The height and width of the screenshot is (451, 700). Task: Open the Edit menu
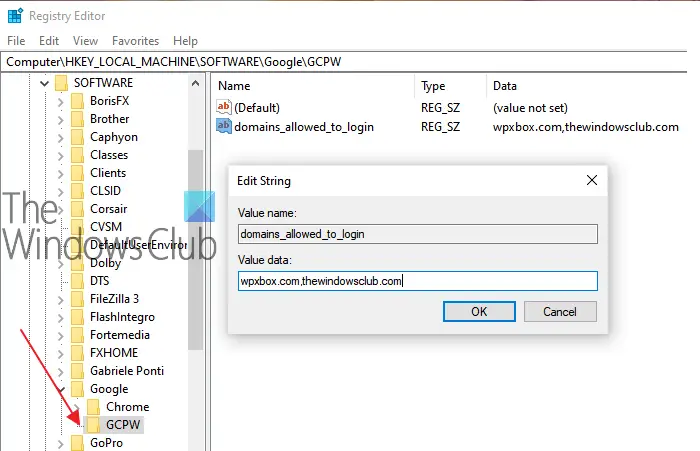(49, 41)
